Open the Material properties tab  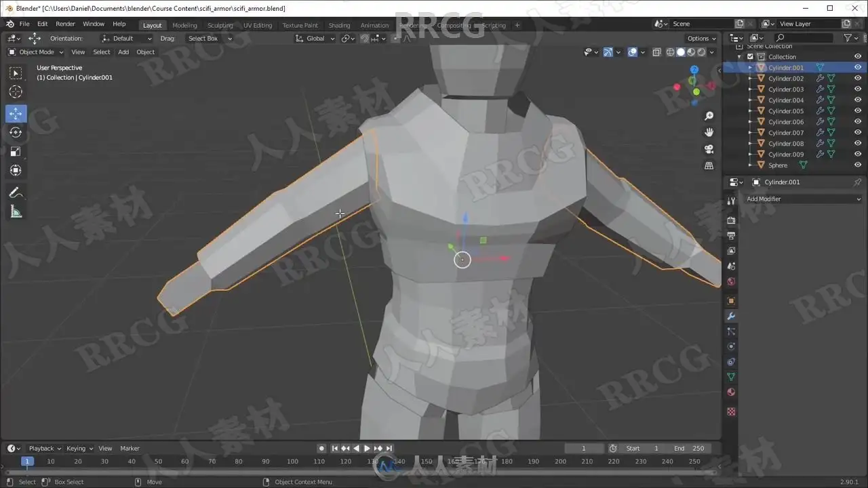[x=731, y=392]
